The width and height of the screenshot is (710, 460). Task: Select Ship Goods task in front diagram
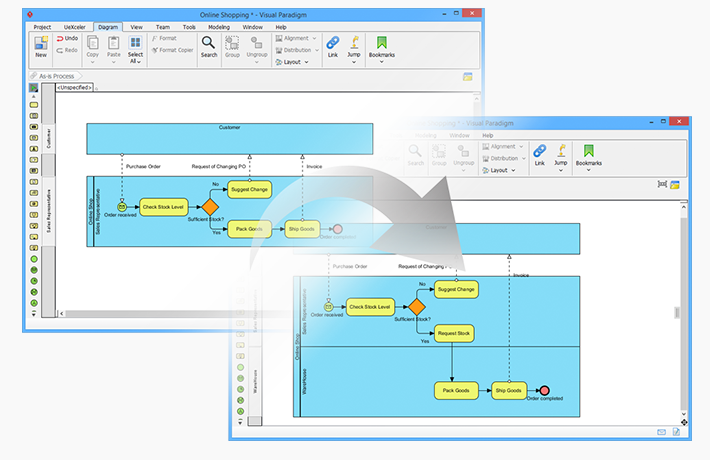pyautogui.click(x=509, y=390)
